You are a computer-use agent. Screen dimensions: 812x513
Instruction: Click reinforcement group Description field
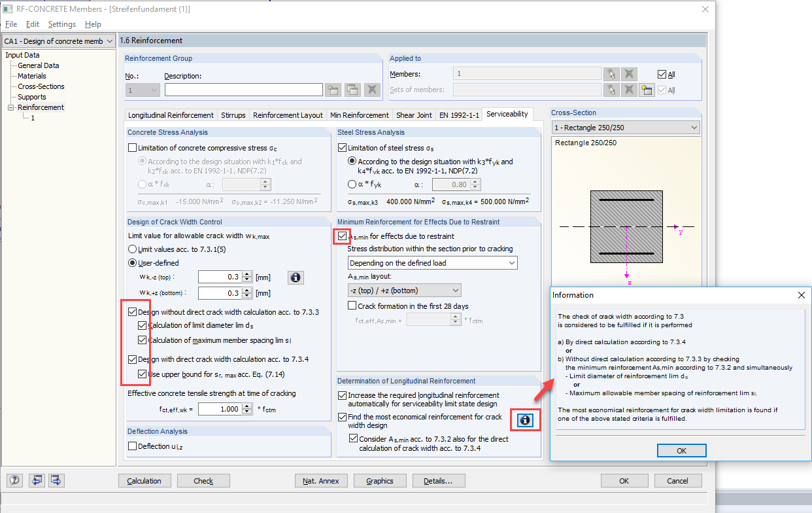point(244,90)
